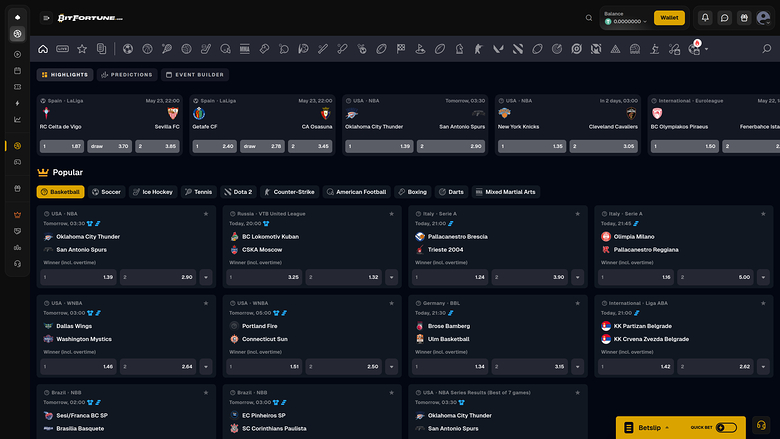Viewport: 780px width, 439px height.
Task: Favorite the BC Lokomotiv Kuban match
Action: tap(391, 214)
